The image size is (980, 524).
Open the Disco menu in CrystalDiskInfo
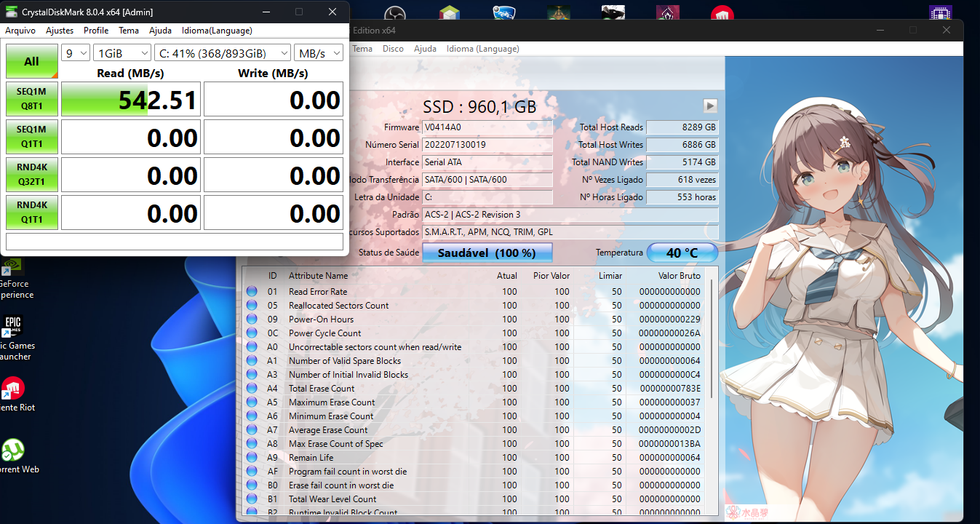tap(393, 49)
